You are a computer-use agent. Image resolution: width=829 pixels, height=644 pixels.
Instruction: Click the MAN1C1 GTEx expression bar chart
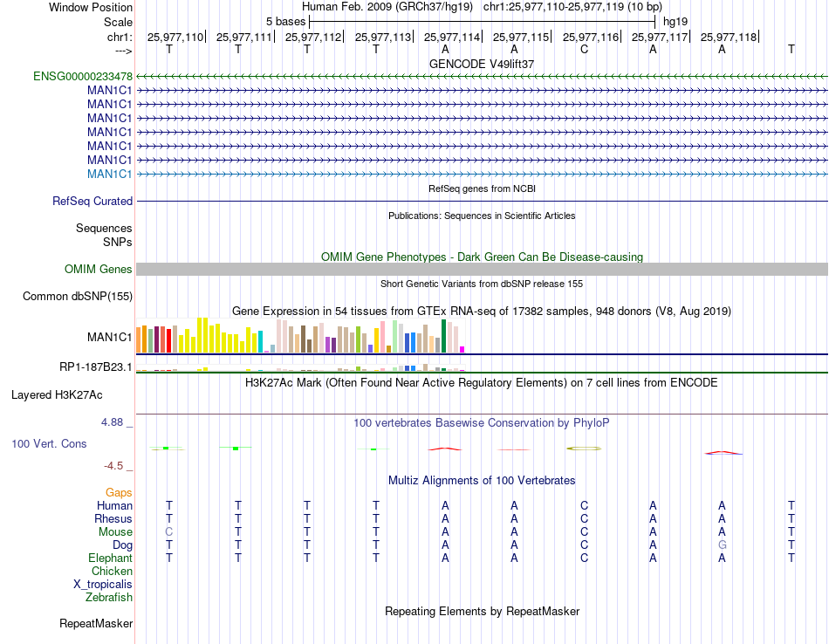click(300, 336)
